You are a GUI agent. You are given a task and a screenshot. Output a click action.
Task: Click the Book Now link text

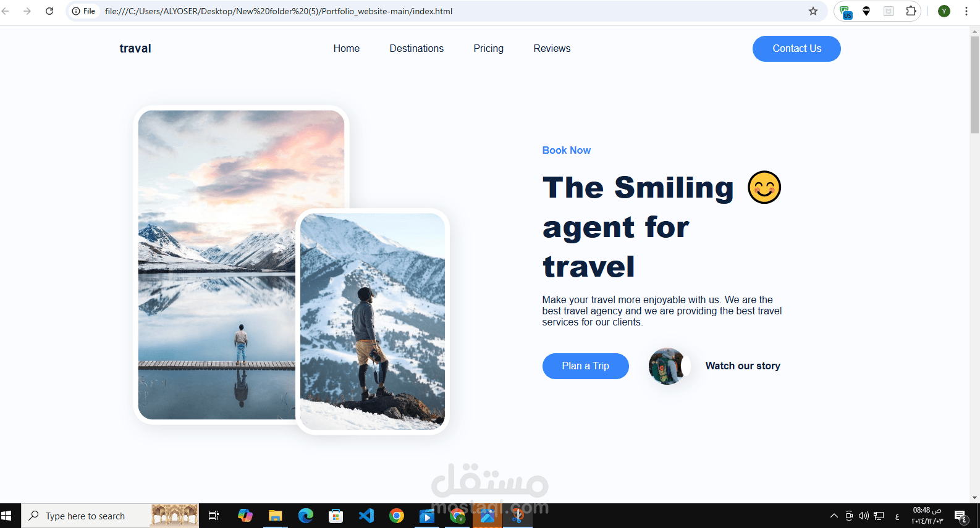(566, 150)
